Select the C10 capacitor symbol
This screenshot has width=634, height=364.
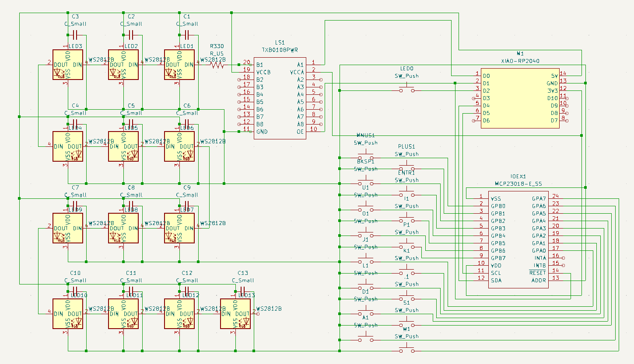click(x=75, y=291)
